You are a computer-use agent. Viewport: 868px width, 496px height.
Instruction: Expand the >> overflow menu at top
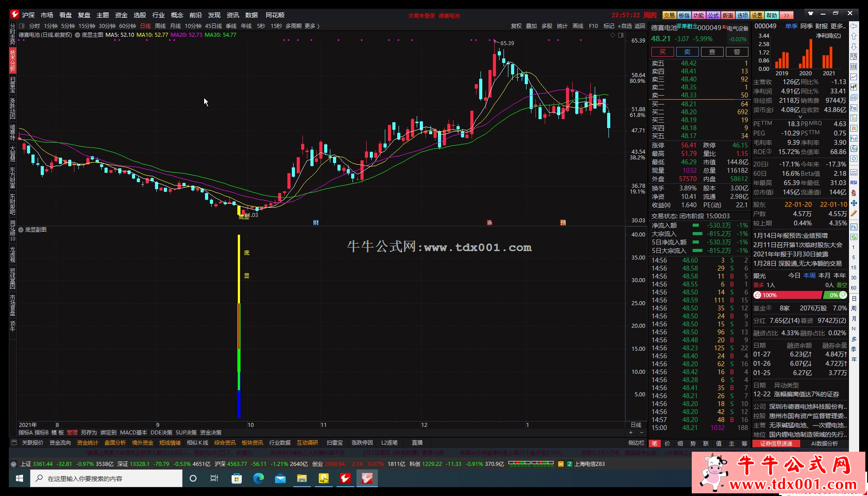786,15
